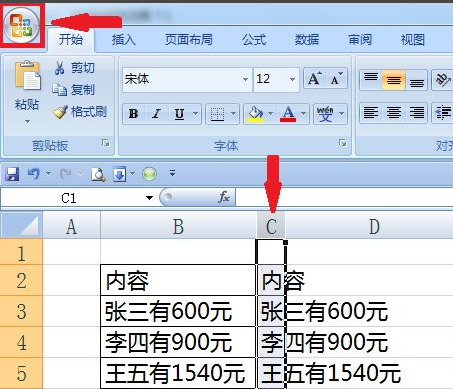This screenshot has width=453, height=389.
Task: Toggle Italic formatting
Action: point(156,114)
